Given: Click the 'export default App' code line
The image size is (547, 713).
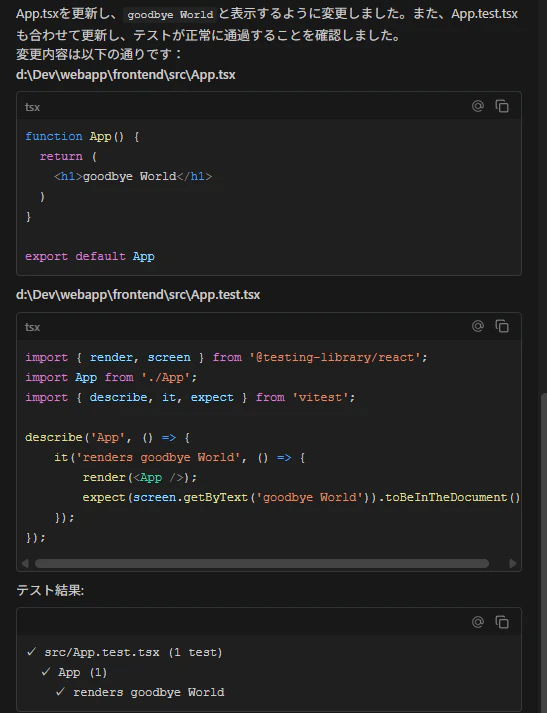Looking at the screenshot, I should 90,256.
